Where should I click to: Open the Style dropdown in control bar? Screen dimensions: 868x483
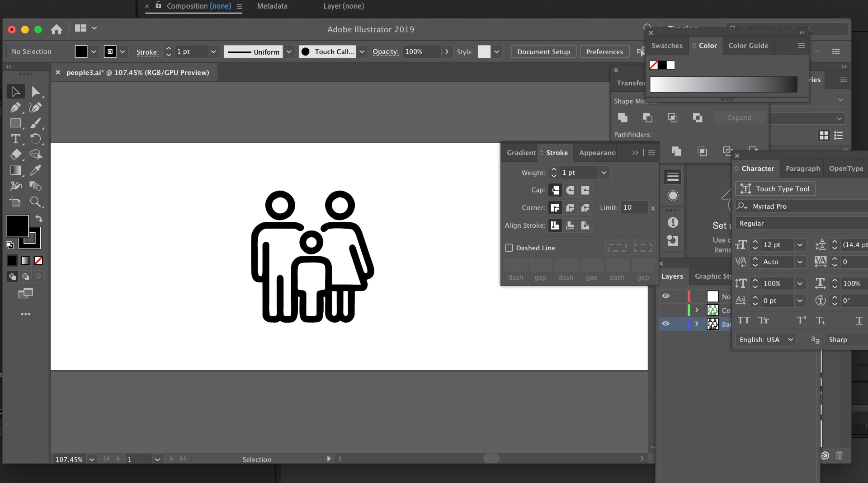(x=497, y=52)
